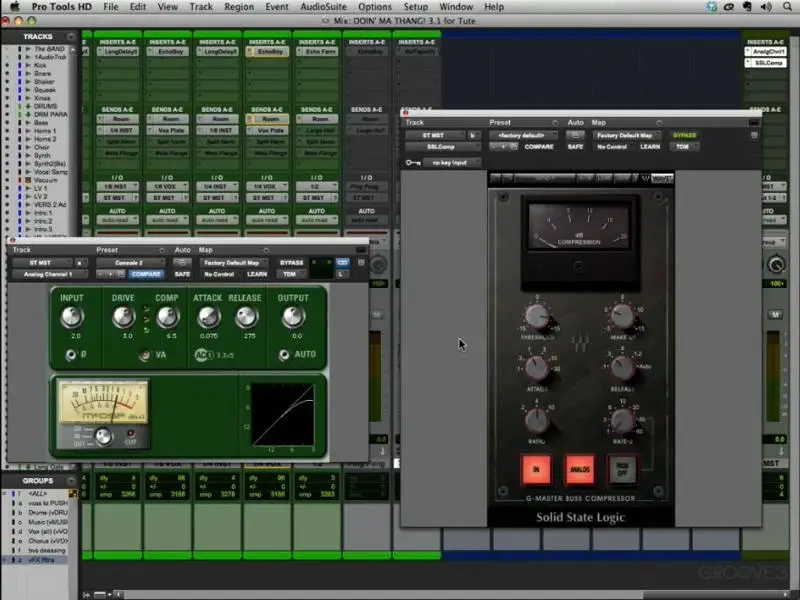The height and width of the screenshot is (600, 800).
Task: Click the RATIO knob on SSL compressor
Action: [537, 421]
